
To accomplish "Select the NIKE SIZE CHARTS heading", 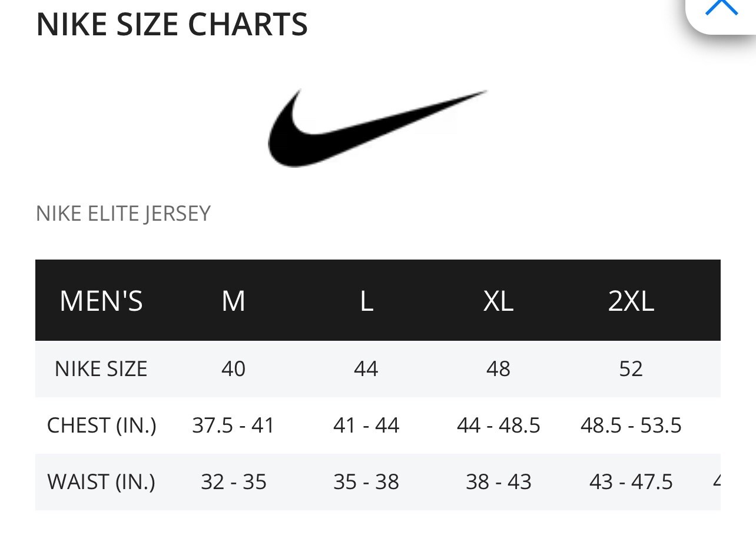I will 172,25.
